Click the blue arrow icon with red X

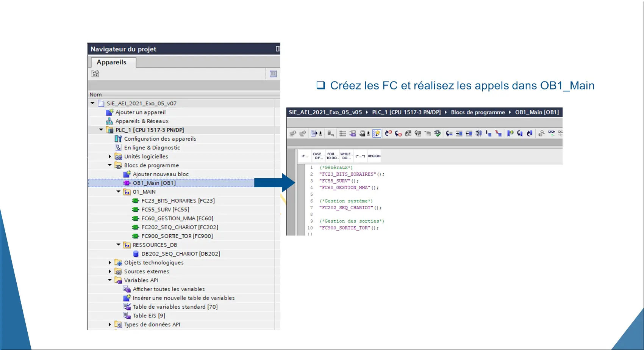388,133
